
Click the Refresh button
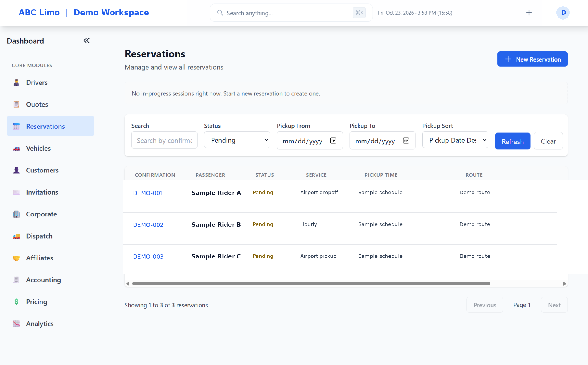[x=512, y=141]
